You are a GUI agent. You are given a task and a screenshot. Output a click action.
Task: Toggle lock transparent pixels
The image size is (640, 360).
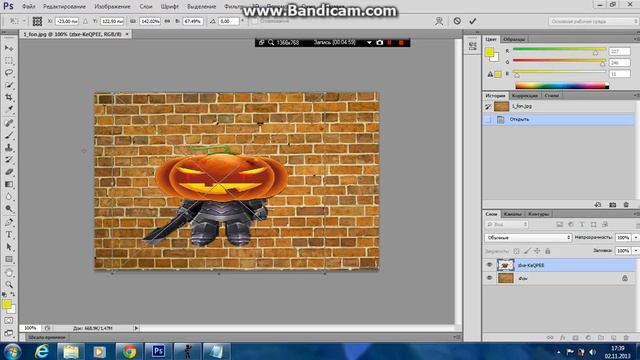tap(516, 251)
